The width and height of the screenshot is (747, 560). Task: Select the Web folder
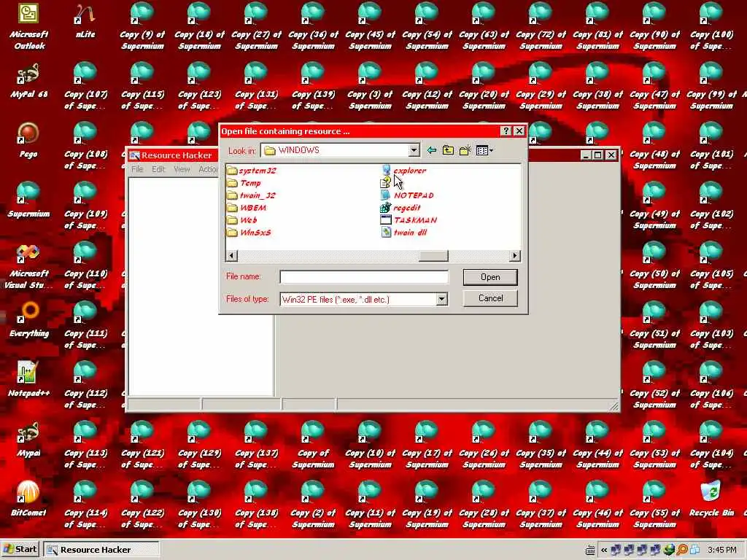tap(242, 220)
